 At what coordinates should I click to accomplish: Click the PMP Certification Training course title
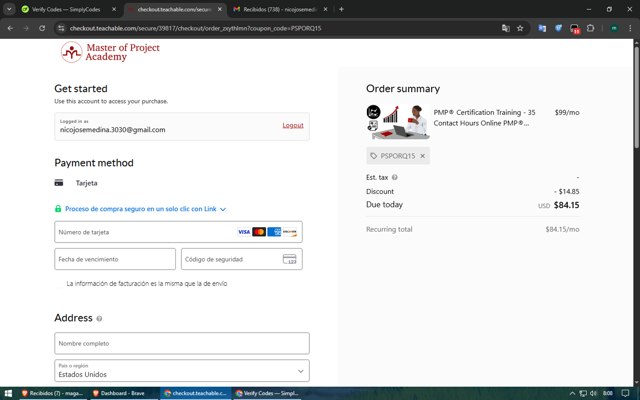[484, 118]
